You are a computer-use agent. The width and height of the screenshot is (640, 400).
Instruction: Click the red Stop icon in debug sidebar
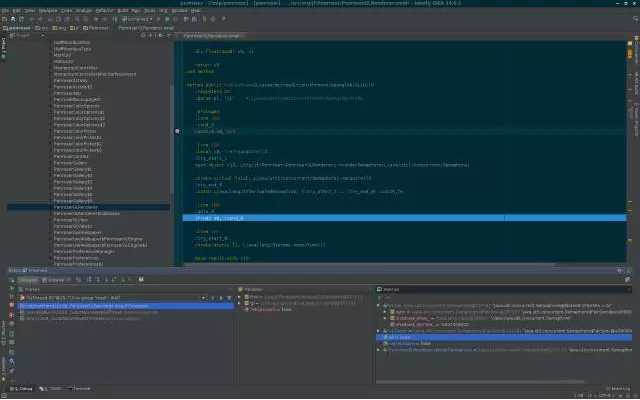[11, 306]
